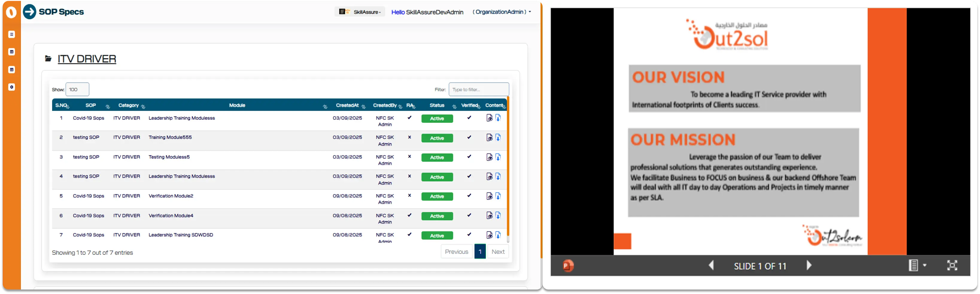Click Active status for Leadership Training SDWDSD
This screenshot has width=980, height=294.
(437, 236)
